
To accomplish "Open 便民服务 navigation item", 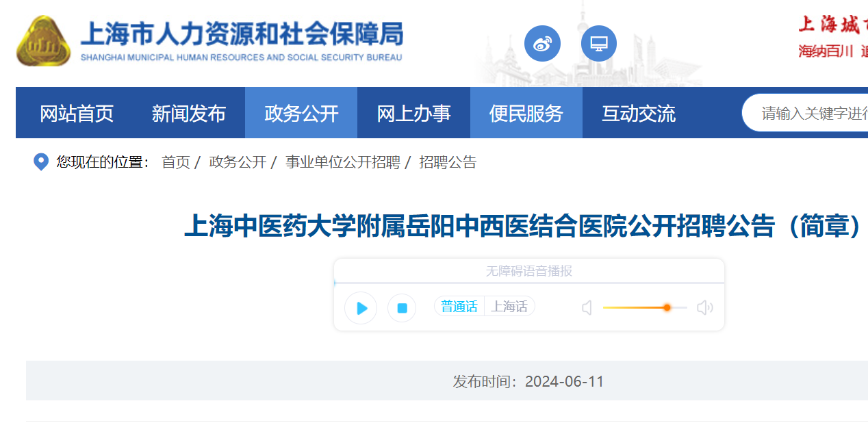I will 526,113.
